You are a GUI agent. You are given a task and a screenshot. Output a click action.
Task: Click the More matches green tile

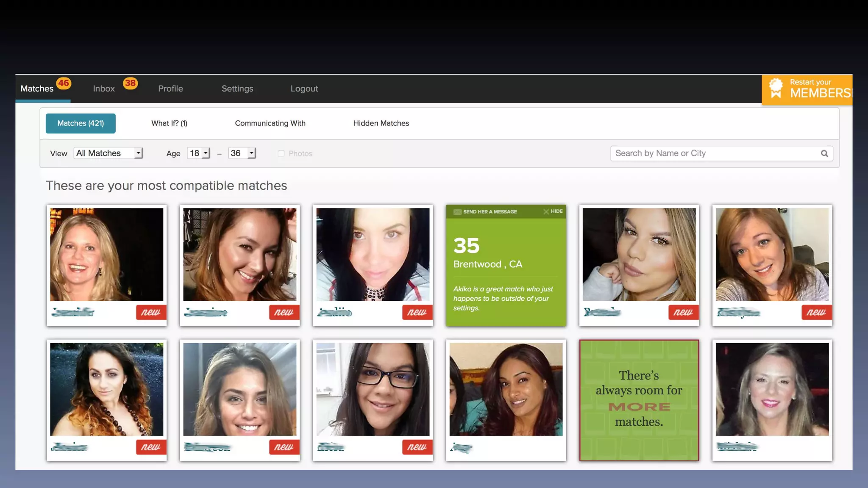(x=639, y=400)
